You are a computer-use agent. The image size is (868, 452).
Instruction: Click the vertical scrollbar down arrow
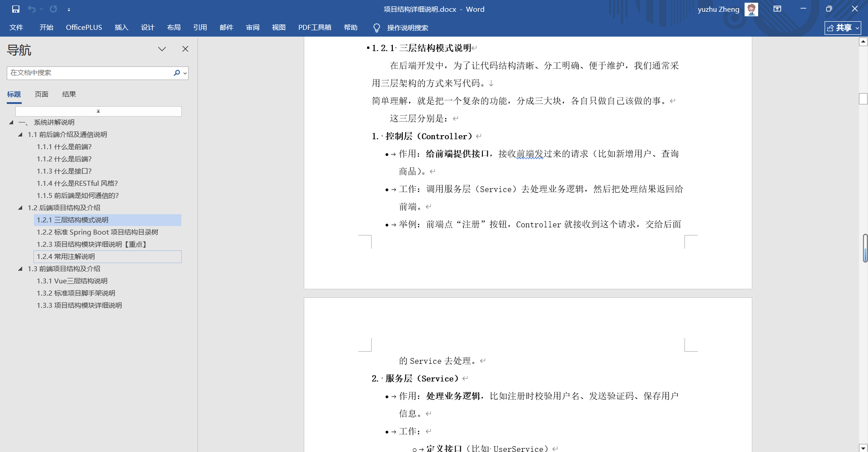[863, 448]
